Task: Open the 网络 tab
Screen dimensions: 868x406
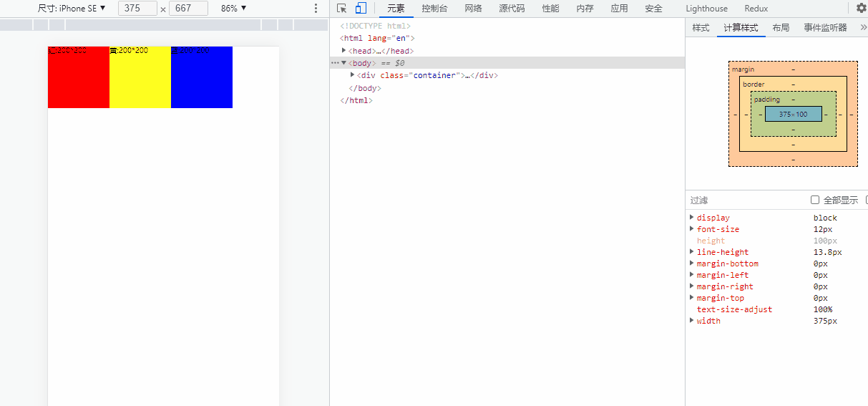Action: (473, 9)
